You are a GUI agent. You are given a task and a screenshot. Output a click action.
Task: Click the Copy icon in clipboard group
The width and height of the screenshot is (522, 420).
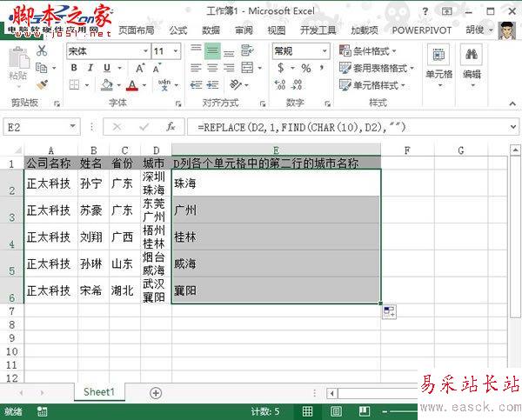pyautogui.click(x=41, y=68)
